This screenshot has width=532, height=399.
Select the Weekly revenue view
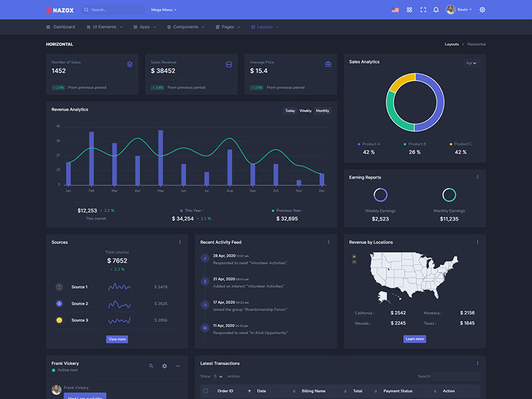pos(305,111)
